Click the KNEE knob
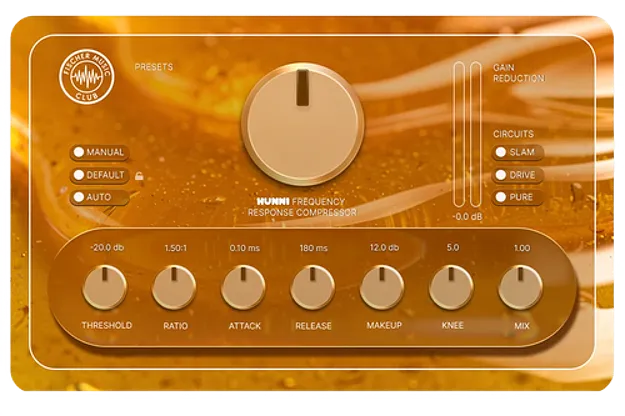The width and height of the screenshot is (625, 416). point(452,287)
